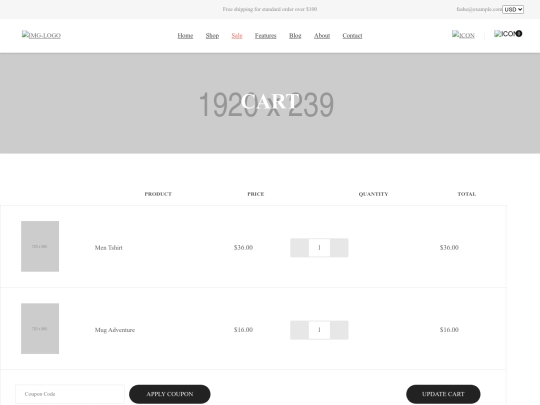Increase quantity for Men Tshirt
The width and height of the screenshot is (540, 405).
pyautogui.click(x=339, y=248)
